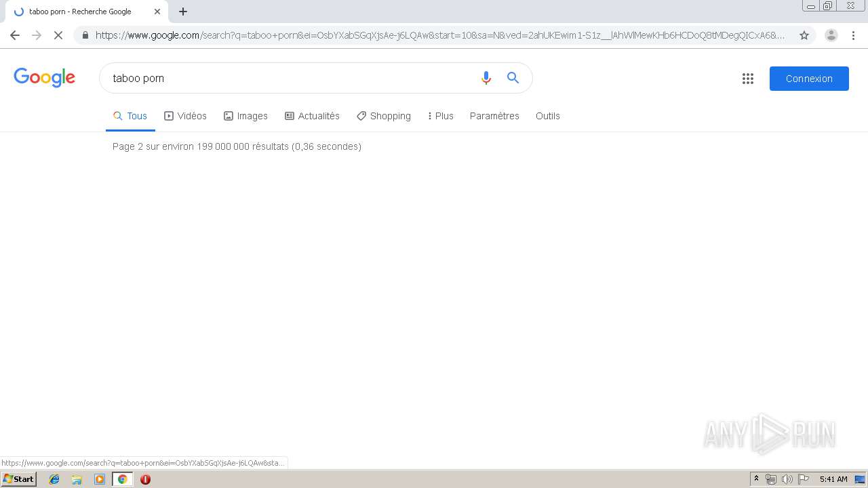Click the taskbar clock showing 5:41 AM
868x488 pixels.
tap(833, 479)
